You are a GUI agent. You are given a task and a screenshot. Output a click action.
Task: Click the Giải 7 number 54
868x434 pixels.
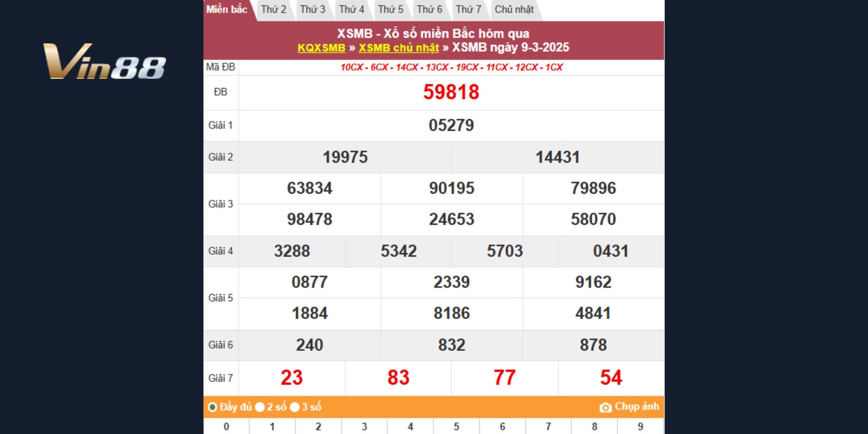(x=611, y=378)
